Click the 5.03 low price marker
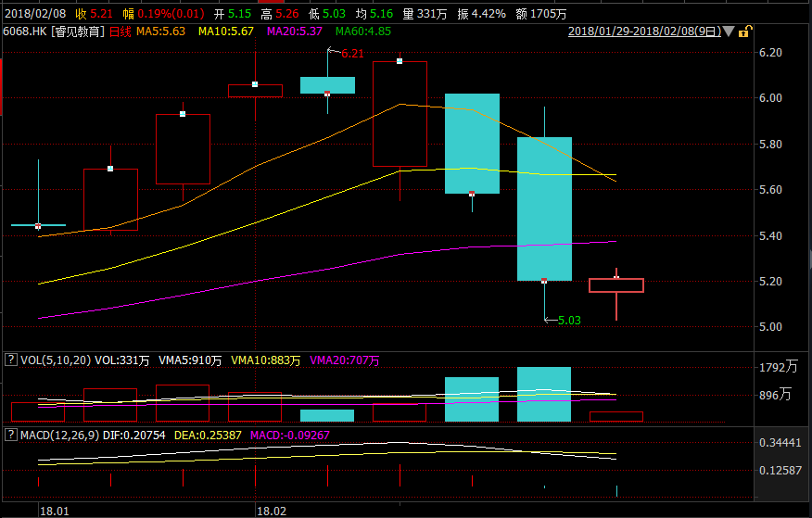This screenshot has width=812, height=518. (568, 320)
